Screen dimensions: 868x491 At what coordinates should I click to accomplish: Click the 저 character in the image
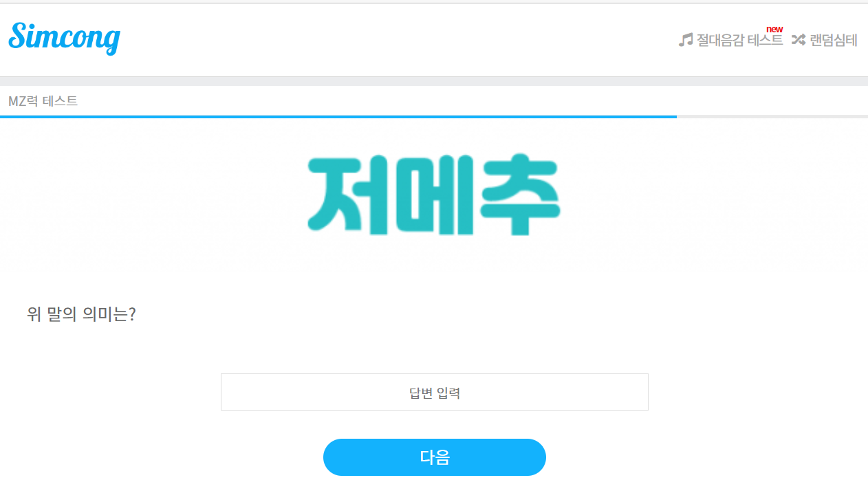pos(347,195)
